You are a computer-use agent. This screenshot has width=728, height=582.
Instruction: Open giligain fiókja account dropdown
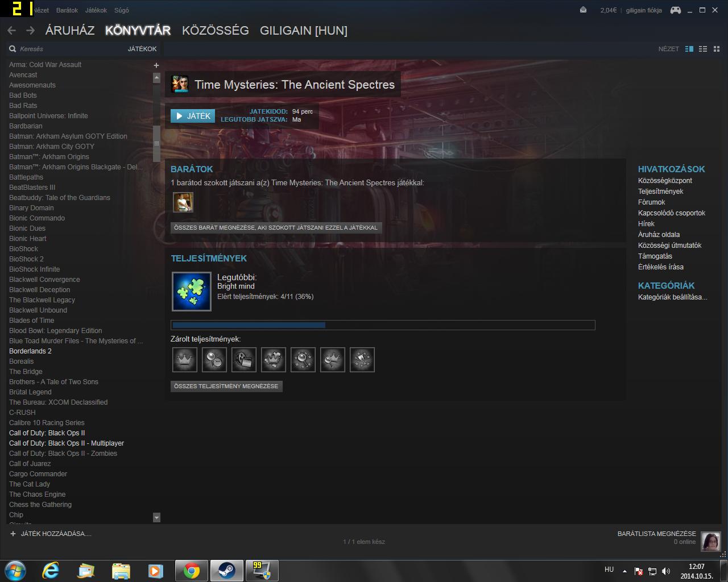[x=644, y=10]
